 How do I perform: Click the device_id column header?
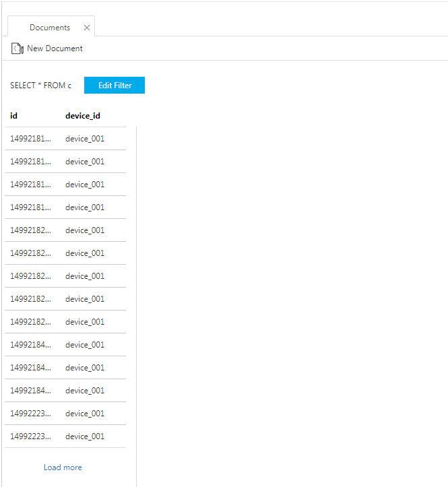pos(83,116)
